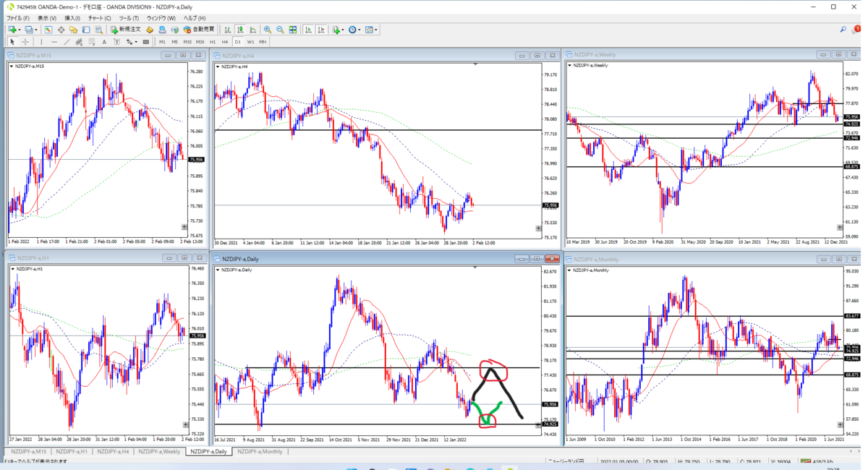Open the 表示 (V) menu

47,18
